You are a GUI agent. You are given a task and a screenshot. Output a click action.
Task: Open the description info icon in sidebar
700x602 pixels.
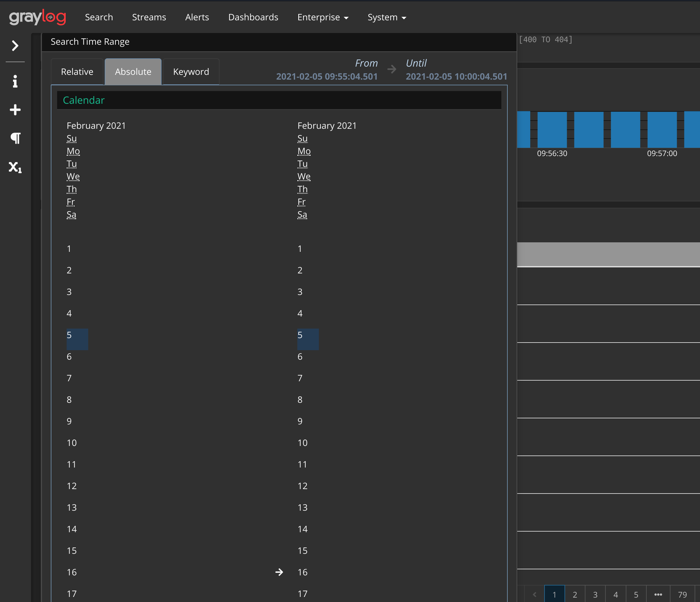15,82
